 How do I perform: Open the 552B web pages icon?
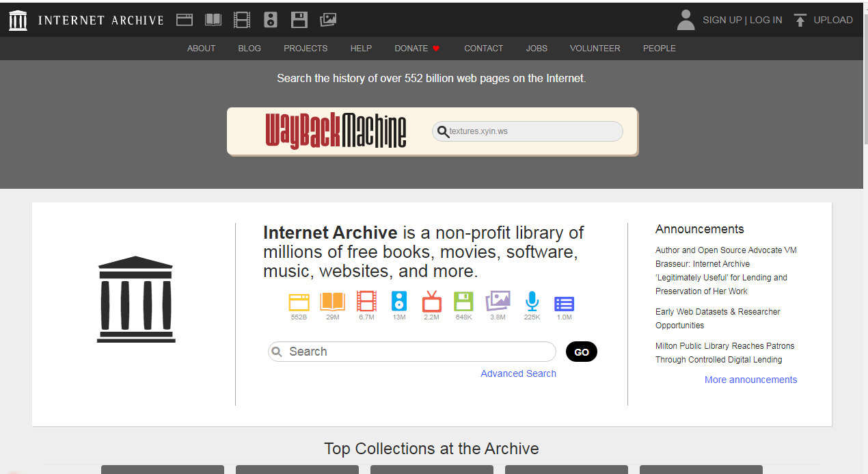[x=299, y=302]
